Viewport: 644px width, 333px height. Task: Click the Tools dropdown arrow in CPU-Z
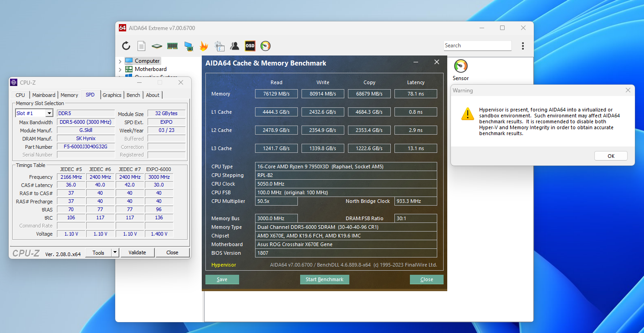click(115, 252)
